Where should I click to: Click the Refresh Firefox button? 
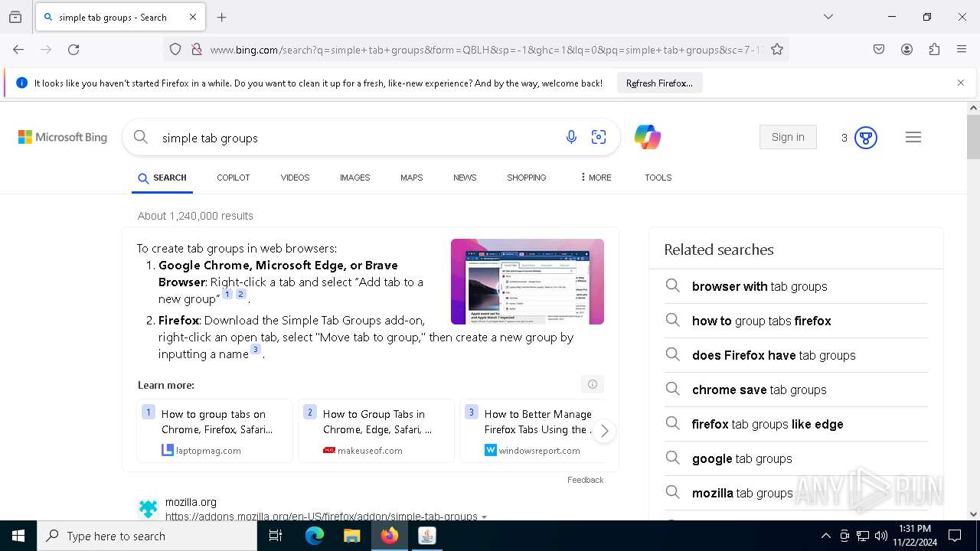(x=659, y=83)
